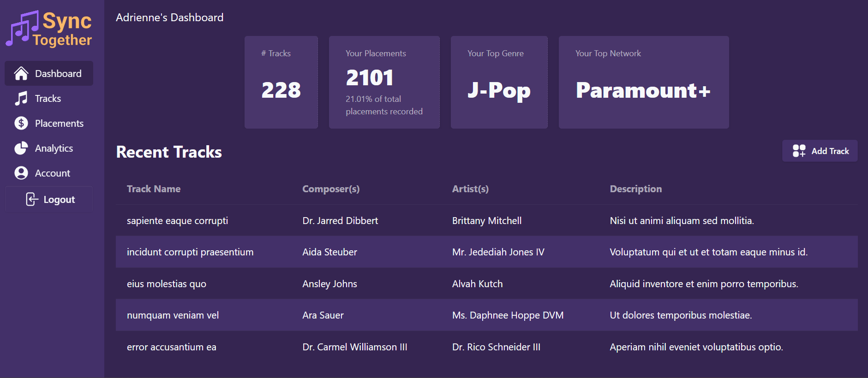Image resolution: width=868 pixels, height=378 pixels.
Task: Select track 'sapiente eaque corrupti'
Action: click(x=177, y=221)
